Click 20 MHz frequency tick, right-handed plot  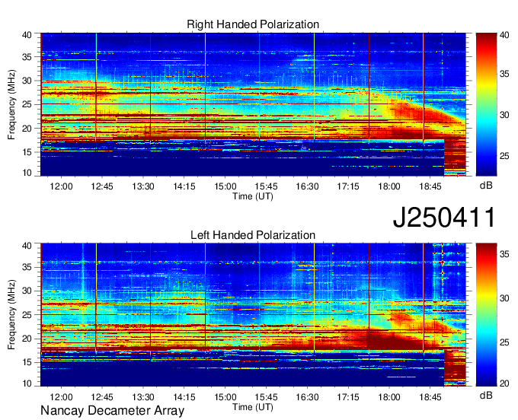(27, 129)
